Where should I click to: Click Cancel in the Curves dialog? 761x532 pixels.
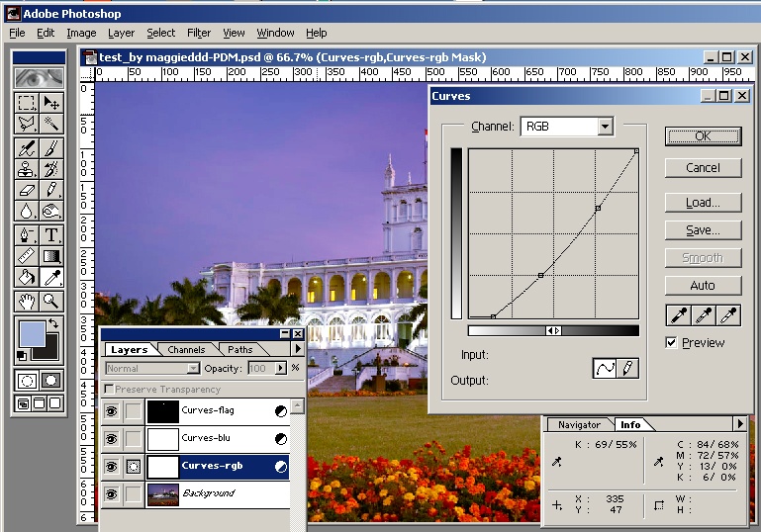point(703,168)
